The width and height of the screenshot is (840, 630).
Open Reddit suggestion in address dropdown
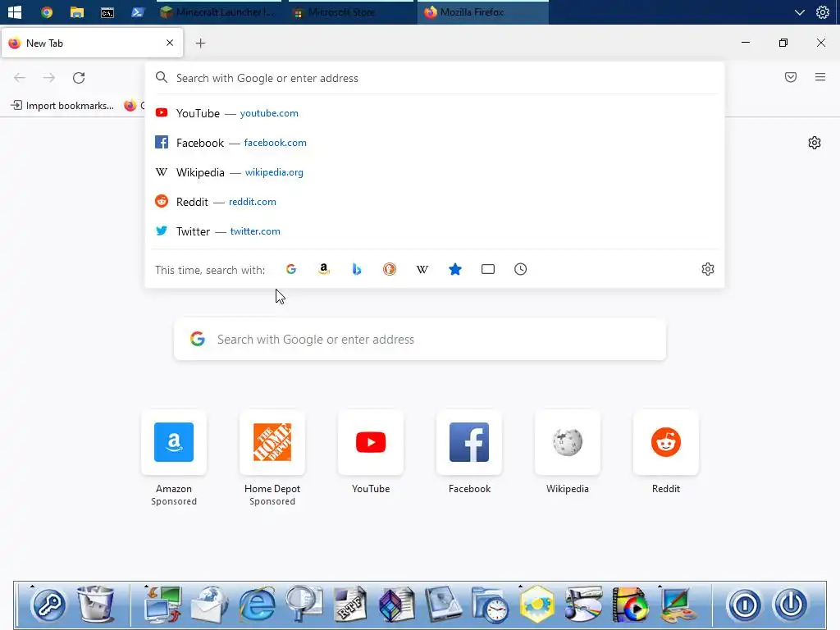(x=435, y=202)
